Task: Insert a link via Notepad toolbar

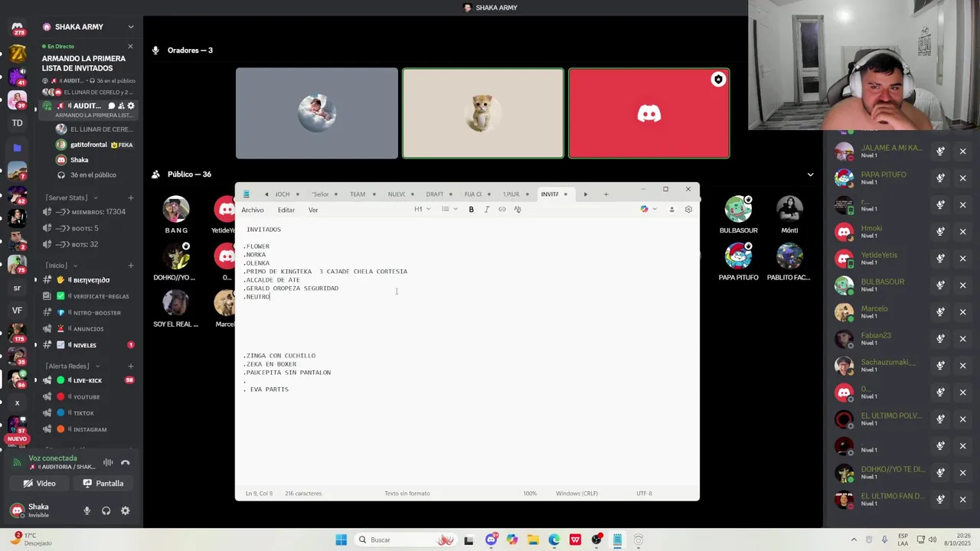Action: coord(502,209)
